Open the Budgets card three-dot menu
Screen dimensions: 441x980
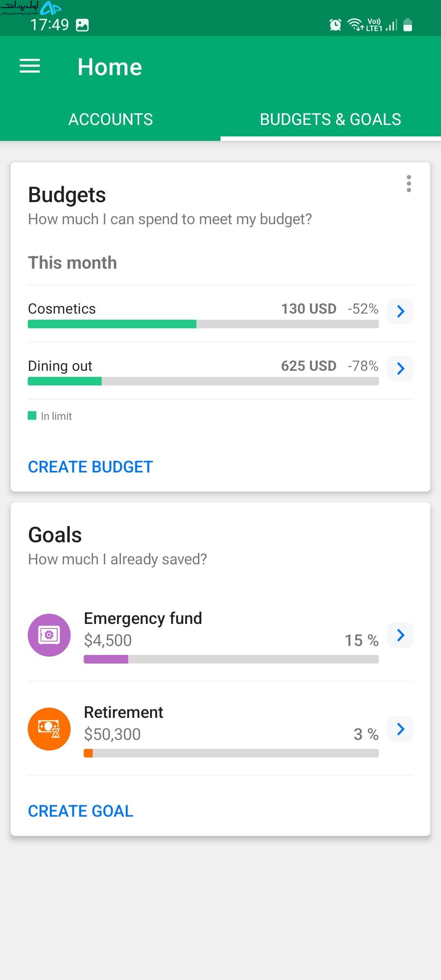(x=409, y=184)
